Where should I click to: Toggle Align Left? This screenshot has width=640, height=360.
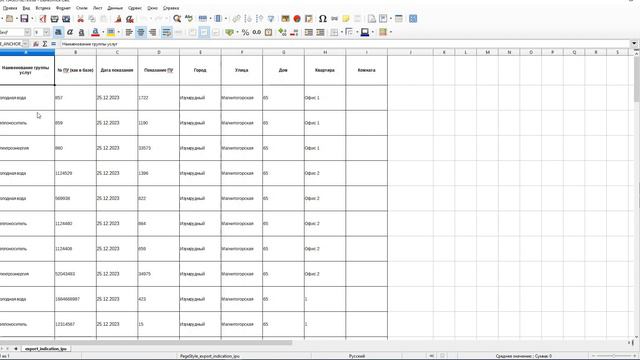pyautogui.click(x=129, y=32)
